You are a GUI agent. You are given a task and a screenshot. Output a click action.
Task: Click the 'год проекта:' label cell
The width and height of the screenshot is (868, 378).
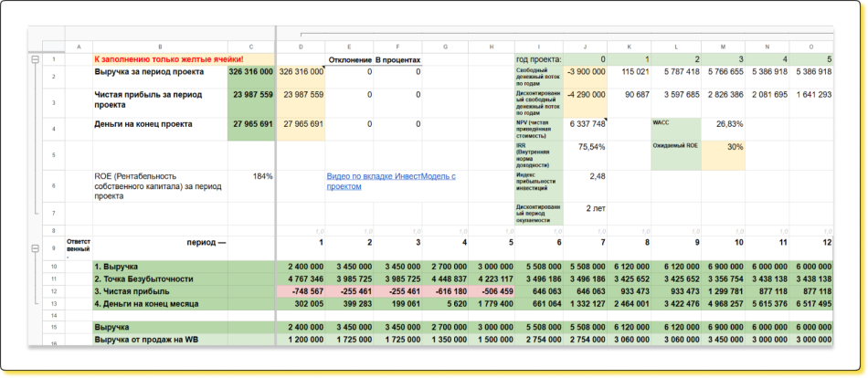537,59
